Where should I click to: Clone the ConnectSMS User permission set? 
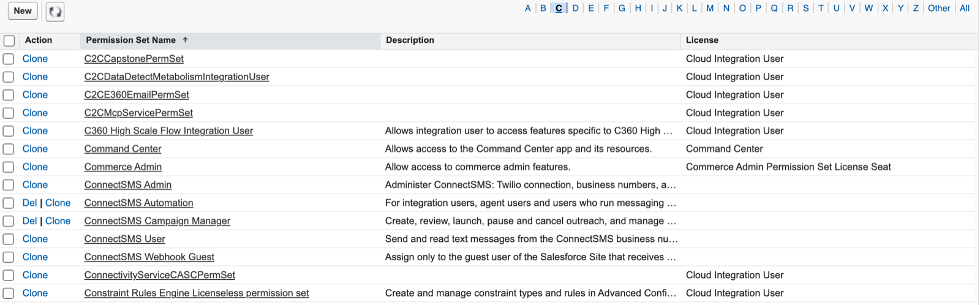(x=35, y=239)
